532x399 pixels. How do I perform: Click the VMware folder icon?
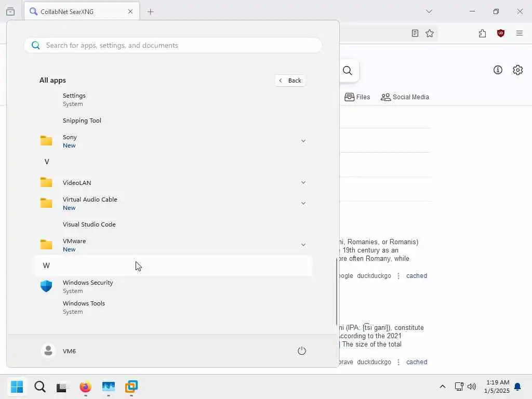(x=46, y=244)
